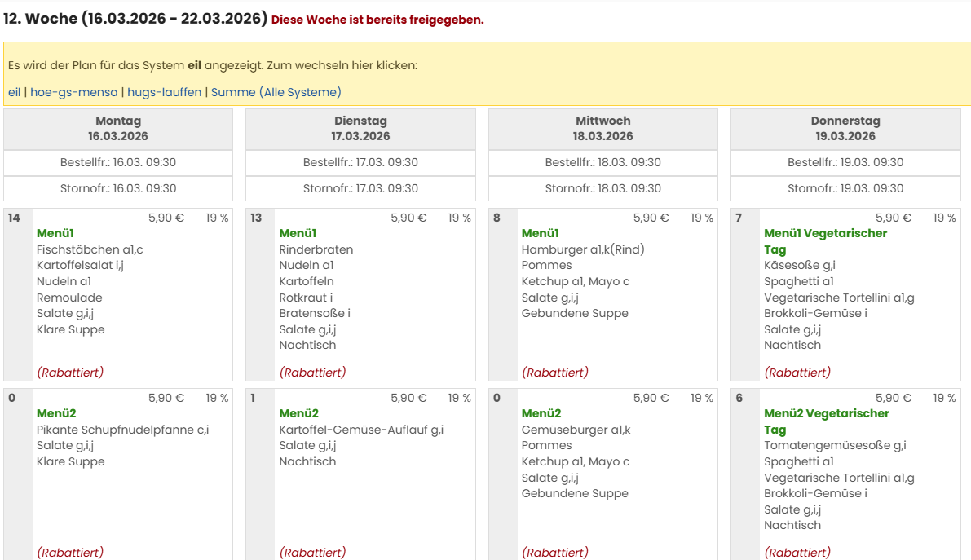
Task: Open Tuesday's Menü1 with Rinderbraten
Action: (298, 233)
